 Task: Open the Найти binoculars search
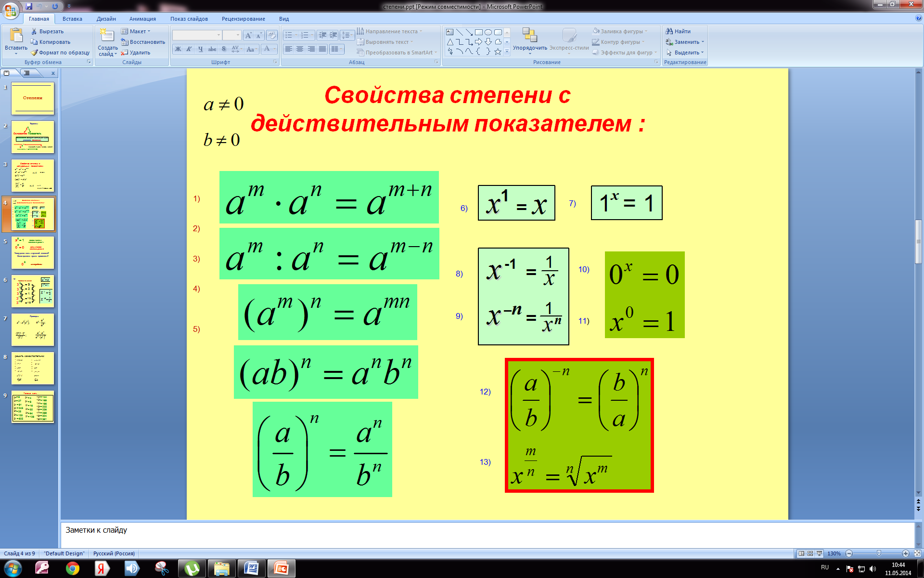(678, 31)
